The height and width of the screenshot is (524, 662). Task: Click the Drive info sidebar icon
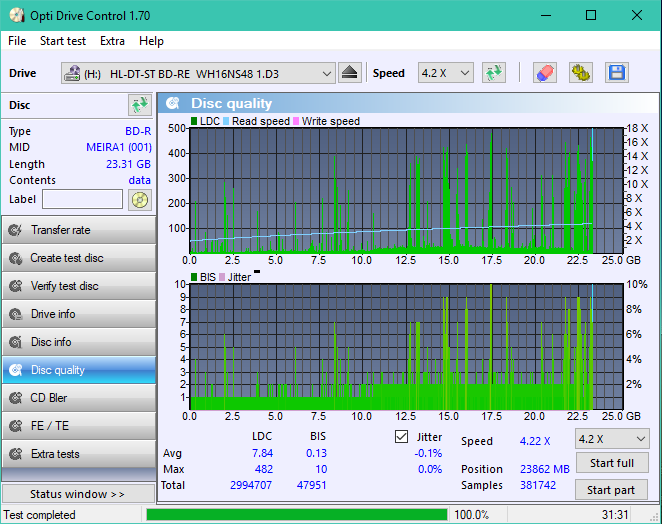click(x=16, y=314)
